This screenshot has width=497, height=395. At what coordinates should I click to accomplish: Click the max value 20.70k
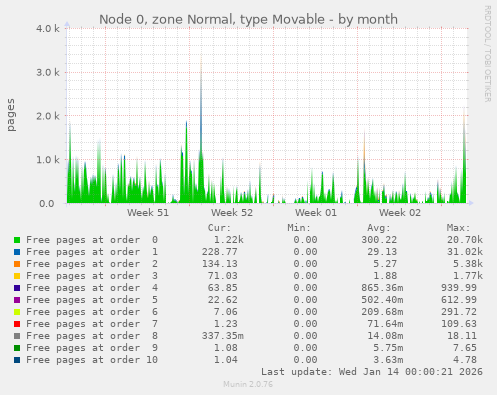465,240
